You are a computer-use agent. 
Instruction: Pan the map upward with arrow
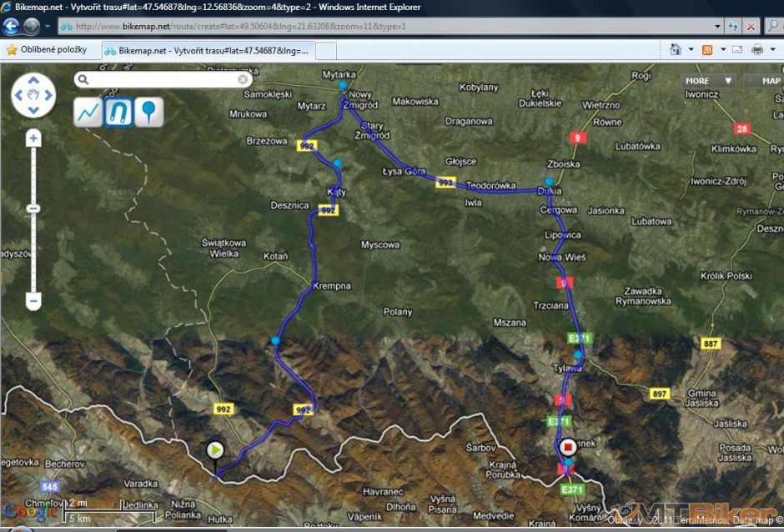pyautogui.click(x=33, y=81)
